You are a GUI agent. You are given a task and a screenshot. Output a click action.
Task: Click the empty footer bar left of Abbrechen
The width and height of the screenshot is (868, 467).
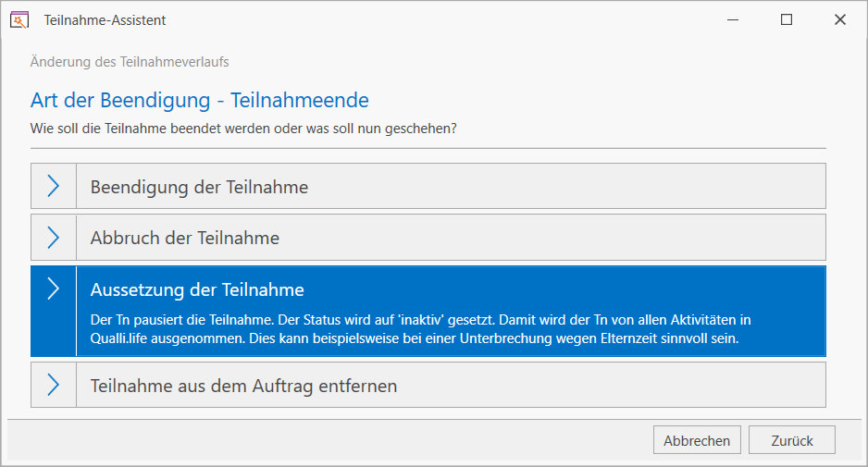pyautogui.click(x=329, y=440)
